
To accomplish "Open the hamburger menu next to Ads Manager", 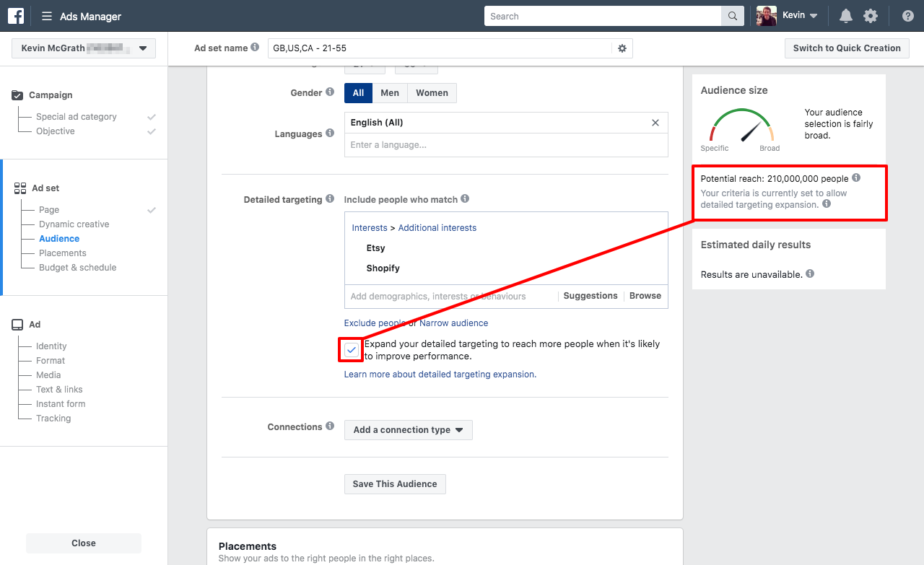I will tap(47, 16).
